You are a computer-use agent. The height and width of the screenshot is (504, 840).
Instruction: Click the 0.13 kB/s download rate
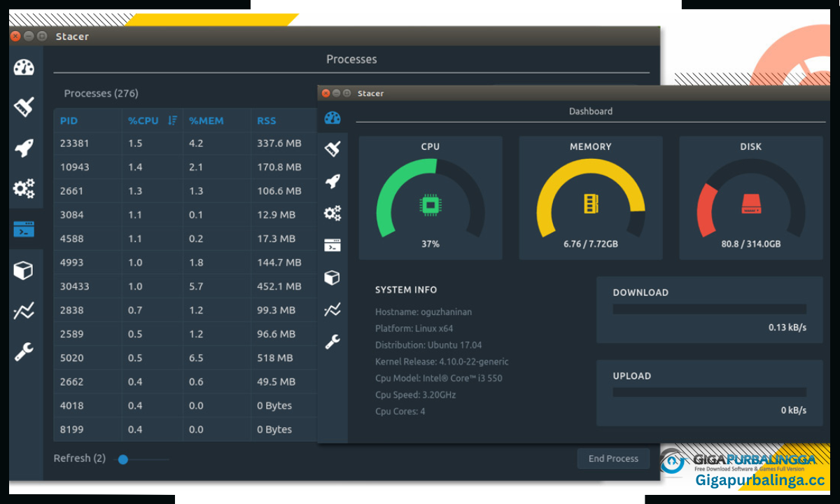787,327
